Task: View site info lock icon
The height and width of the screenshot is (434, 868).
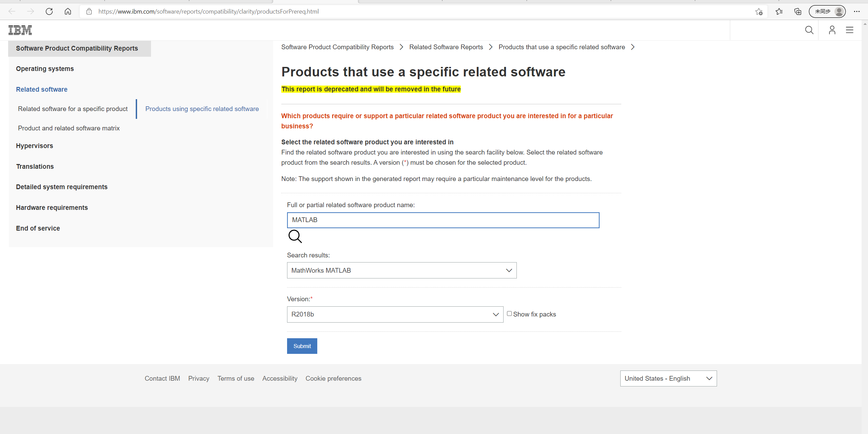Action: (89, 12)
